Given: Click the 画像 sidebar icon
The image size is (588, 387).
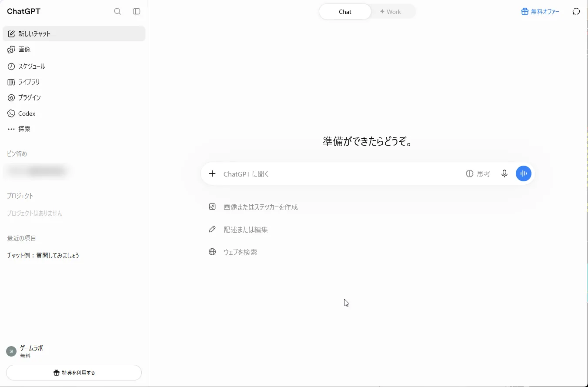Looking at the screenshot, I should 11,50.
